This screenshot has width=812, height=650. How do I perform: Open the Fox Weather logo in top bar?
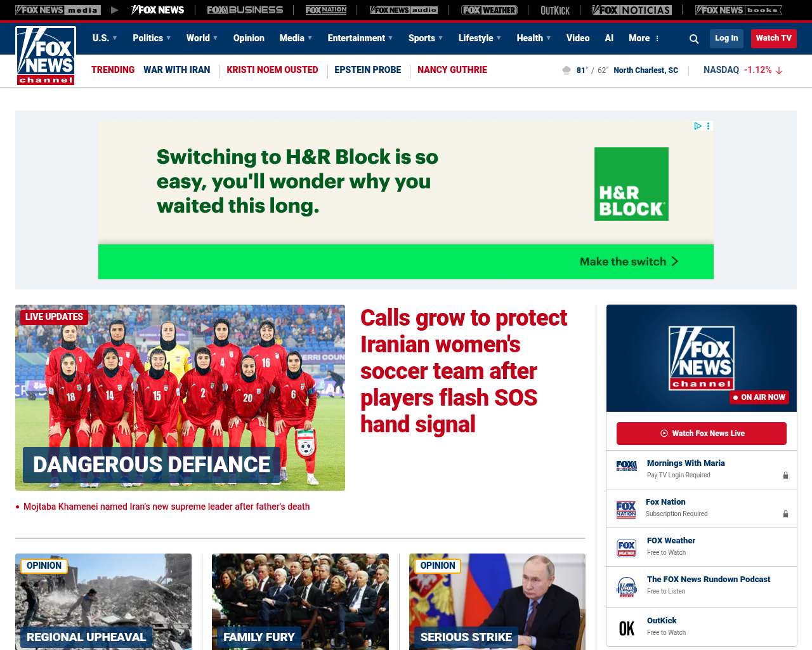pos(489,10)
